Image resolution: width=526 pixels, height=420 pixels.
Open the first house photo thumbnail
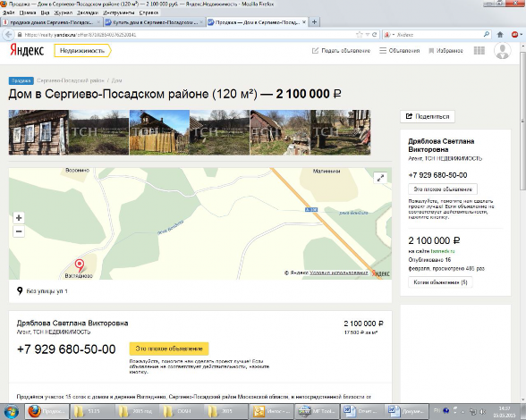38,132
